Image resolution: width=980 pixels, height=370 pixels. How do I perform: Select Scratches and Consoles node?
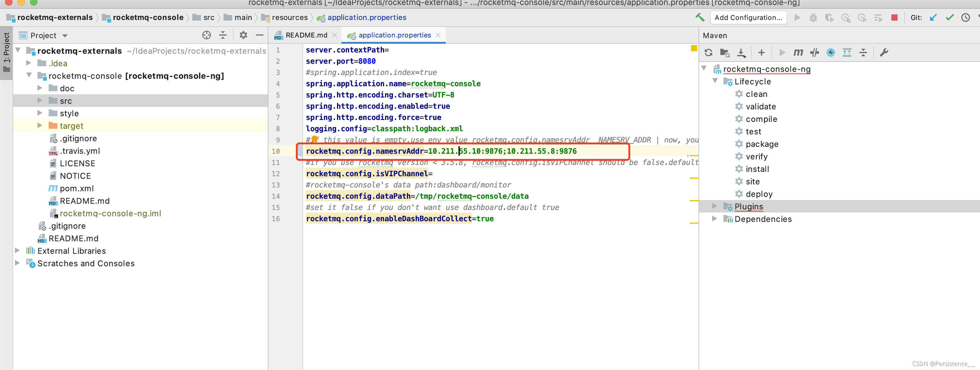pyautogui.click(x=86, y=263)
